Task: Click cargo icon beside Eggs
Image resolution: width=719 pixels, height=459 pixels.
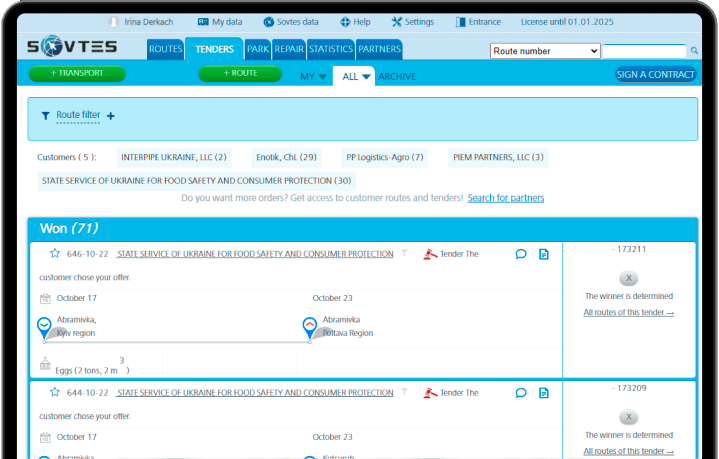Action: [45, 364]
